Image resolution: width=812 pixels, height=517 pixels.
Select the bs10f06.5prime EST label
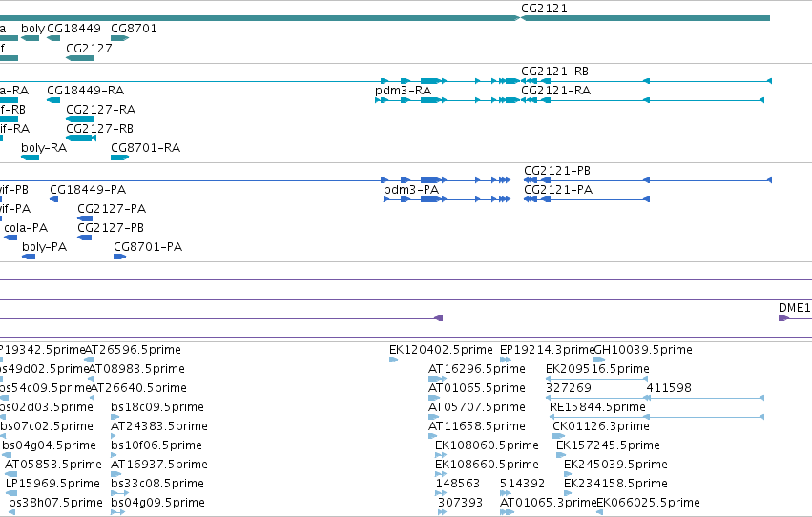[x=156, y=445]
